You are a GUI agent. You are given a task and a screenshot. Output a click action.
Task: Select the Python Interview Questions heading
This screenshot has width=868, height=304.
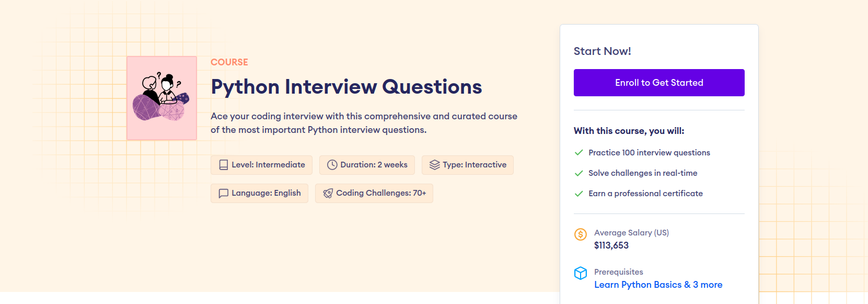[346, 86]
